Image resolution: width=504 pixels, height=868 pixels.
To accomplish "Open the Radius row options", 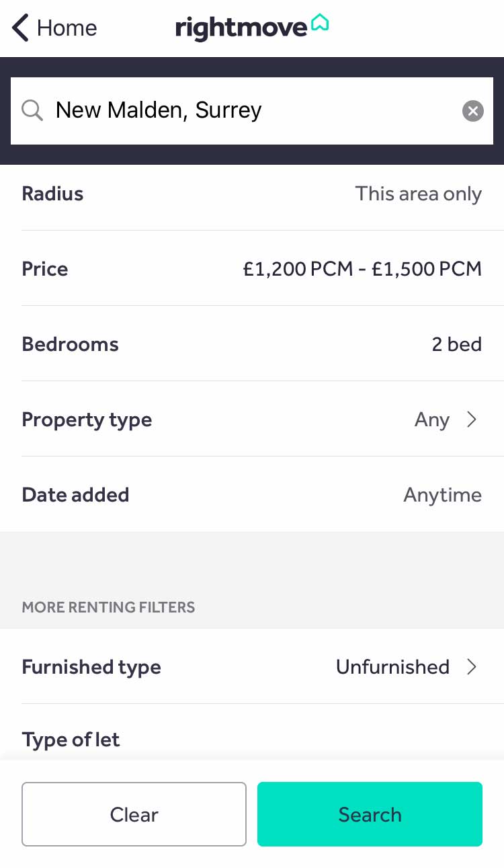I will tap(252, 194).
